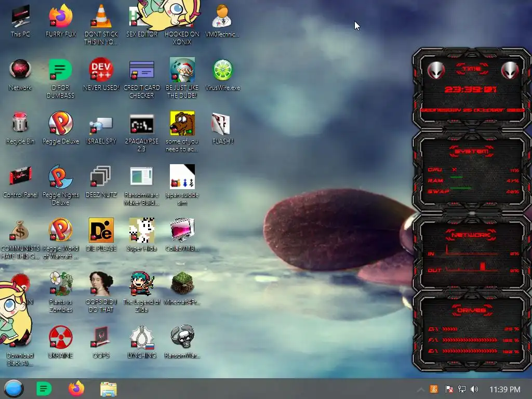The height and width of the screenshot is (399, 532).
Task: Open the Control Panel shortcut
Action: (x=20, y=177)
